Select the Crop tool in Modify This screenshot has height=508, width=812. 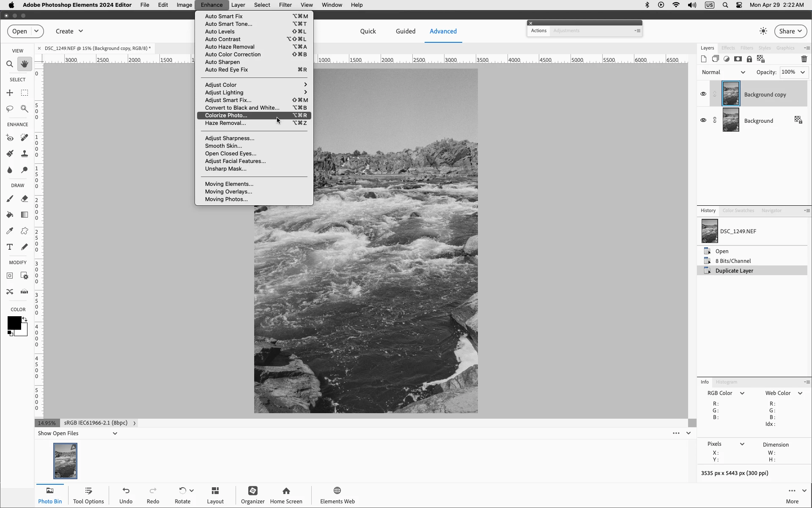(x=9, y=276)
